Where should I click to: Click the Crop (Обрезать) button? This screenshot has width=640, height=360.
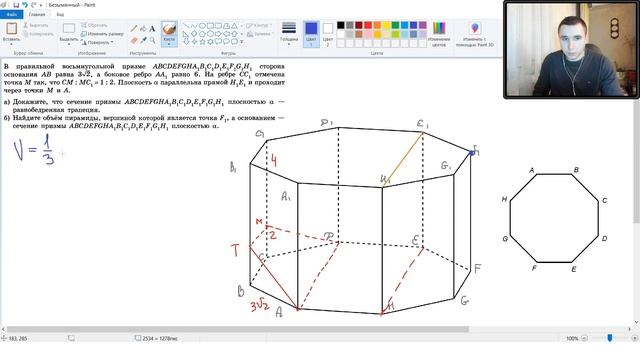pos(94,25)
